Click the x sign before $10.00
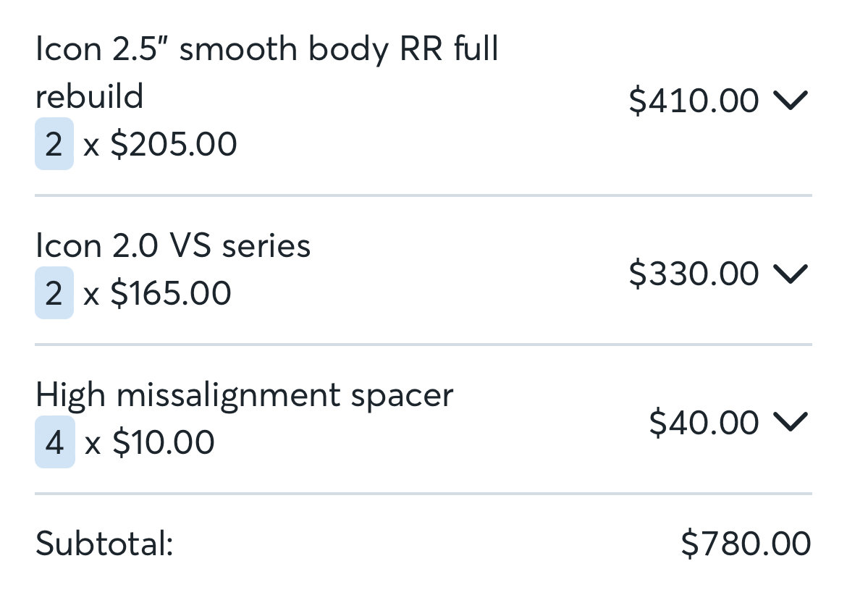The height and width of the screenshot is (616, 847). (93, 445)
